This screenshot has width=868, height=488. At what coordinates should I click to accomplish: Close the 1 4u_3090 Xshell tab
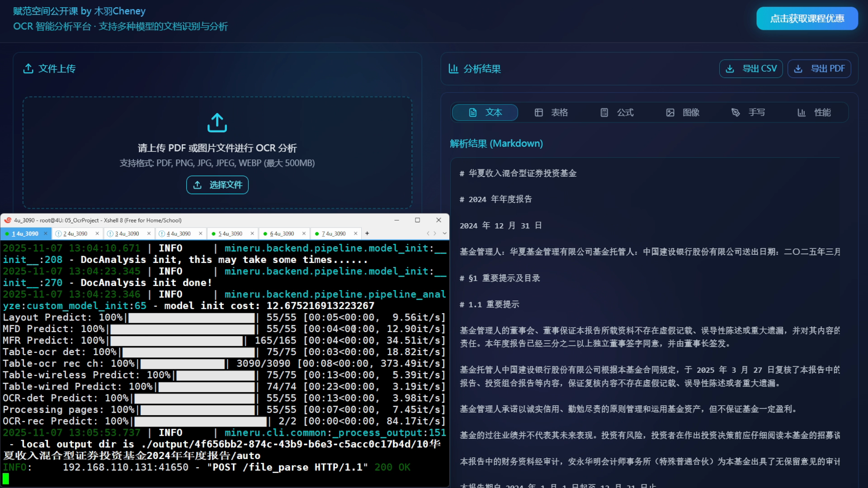pyautogui.click(x=45, y=234)
